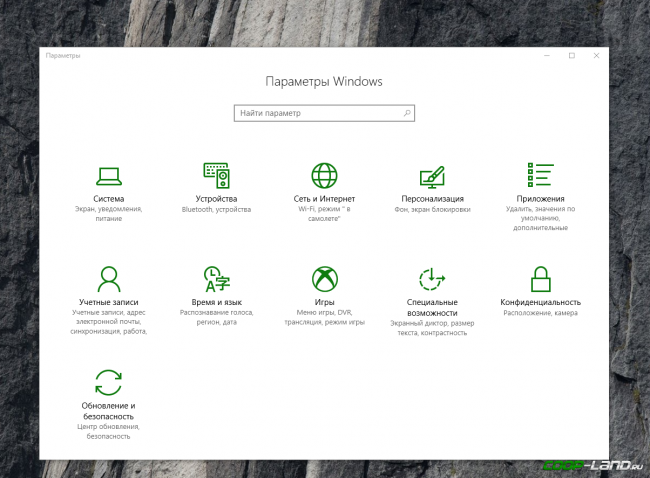Viewport: 650px width, 478px height.
Task: Open the Персонализация brush icon
Action: 432,177
